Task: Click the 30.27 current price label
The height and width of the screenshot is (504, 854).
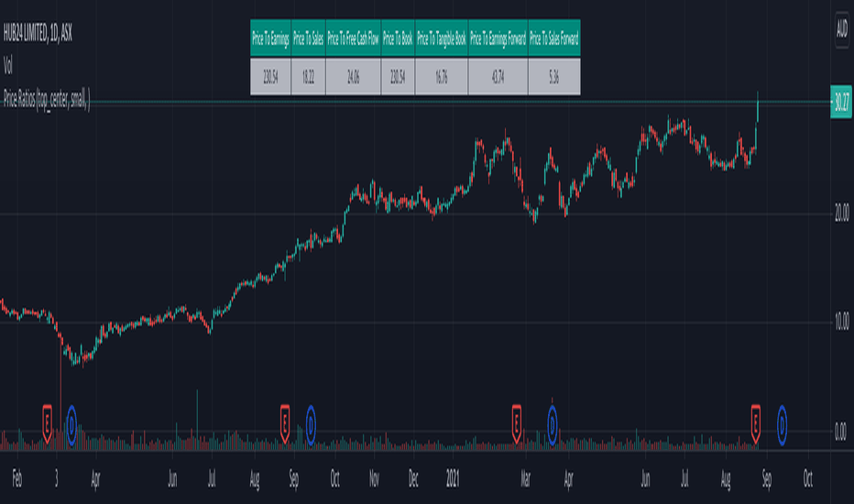Action: pos(841,102)
